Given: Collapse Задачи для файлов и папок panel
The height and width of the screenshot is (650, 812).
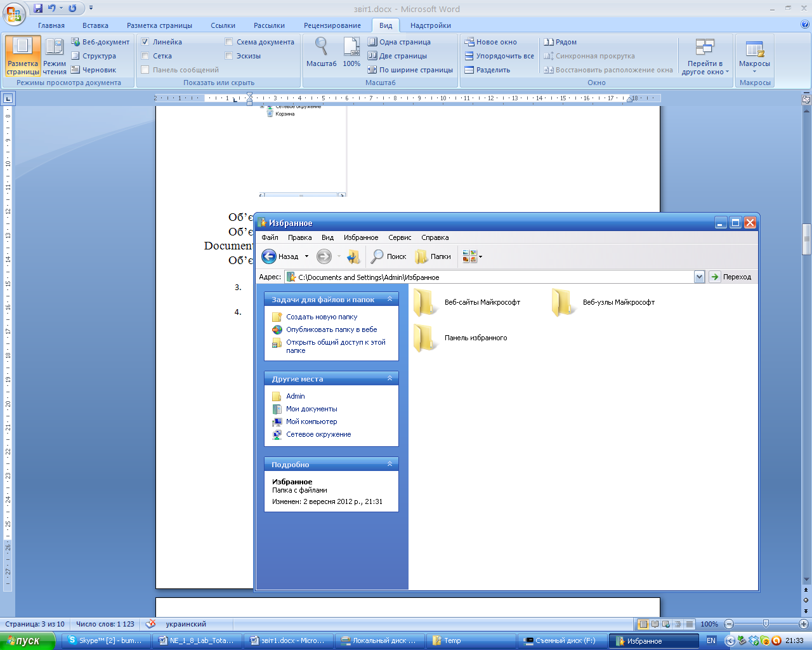Looking at the screenshot, I should click(390, 299).
